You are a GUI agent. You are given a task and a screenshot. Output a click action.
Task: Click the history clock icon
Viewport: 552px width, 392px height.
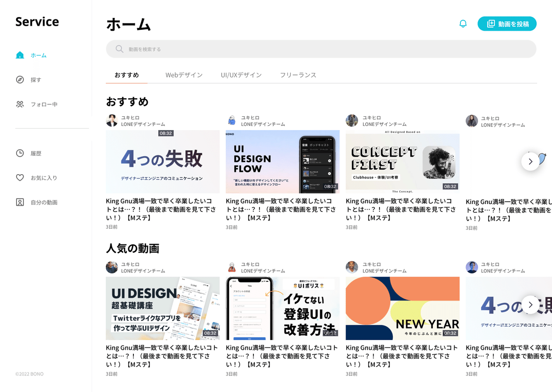pos(20,153)
